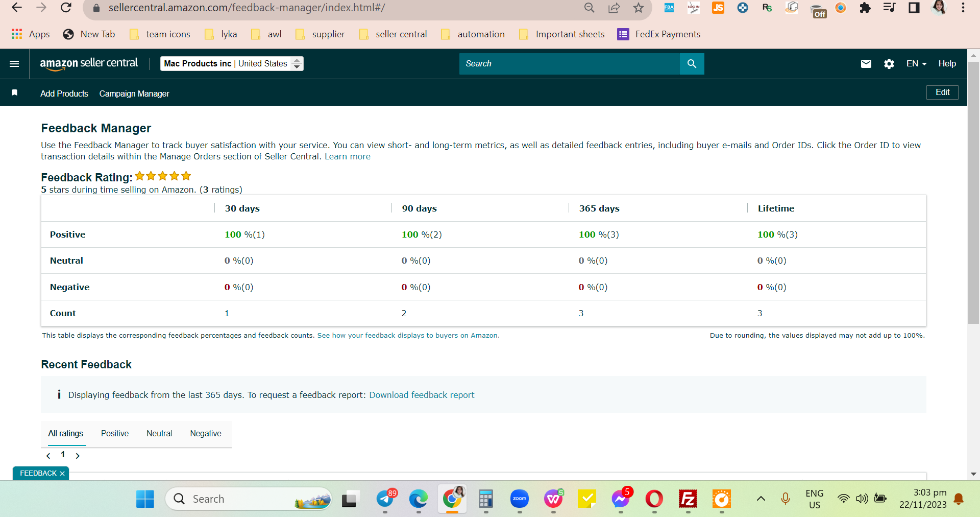Open link about feedback display to buyers
The width and height of the screenshot is (980, 517).
click(407, 335)
